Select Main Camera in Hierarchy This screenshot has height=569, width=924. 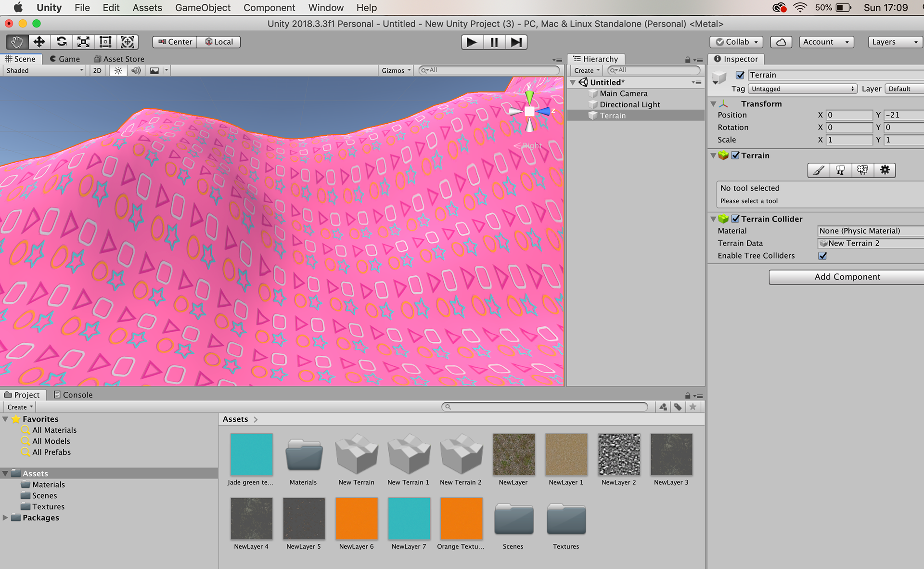(623, 93)
